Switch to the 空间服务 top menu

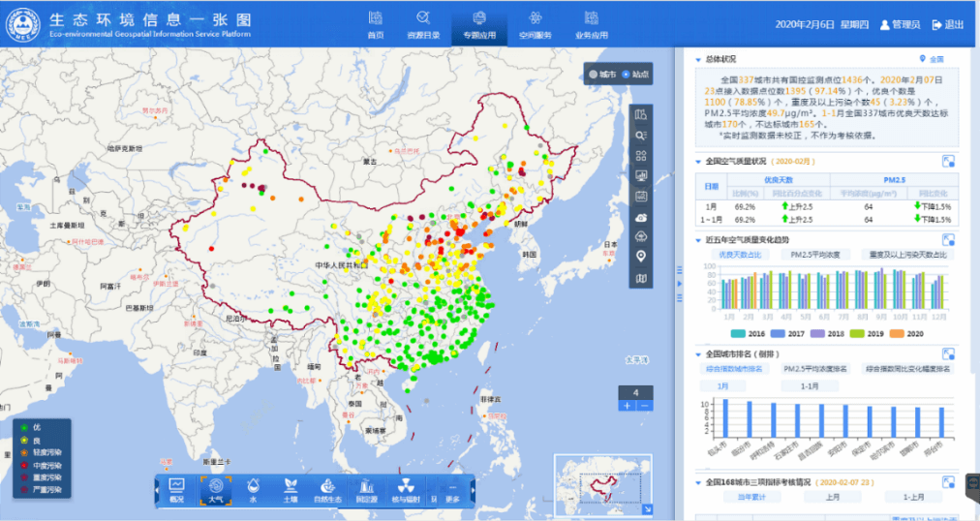click(x=535, y=24)
